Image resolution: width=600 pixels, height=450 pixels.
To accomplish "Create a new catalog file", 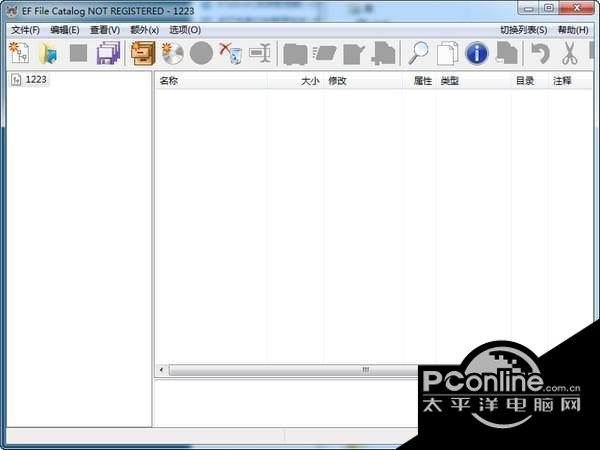I will [x=19, y=53].
